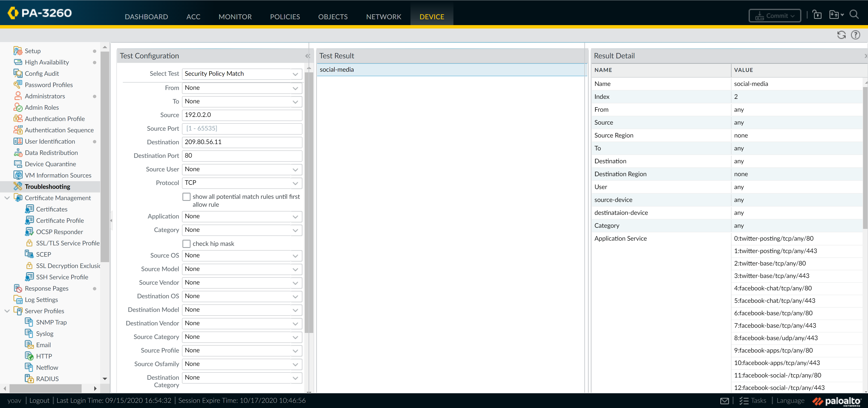Viewport: 868px width, 408px height.
Task: Open the help question mark icon
Action: (855, 35)
